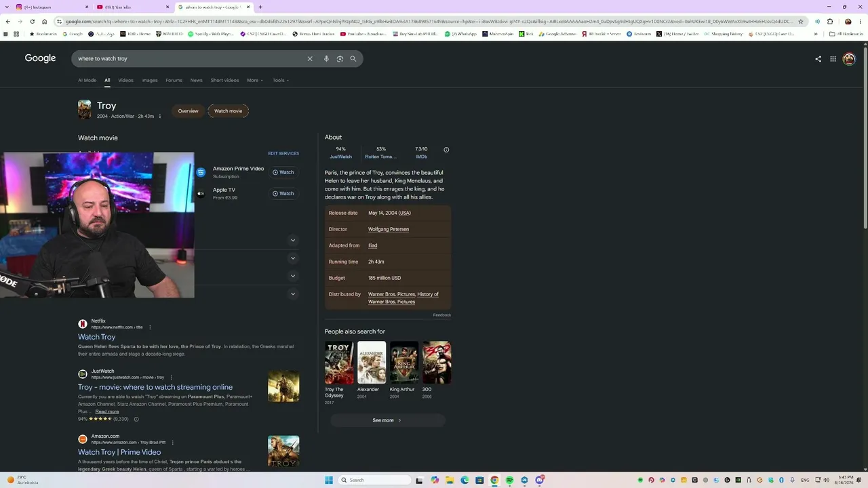Open the Rotten Tomatoes 53% rating
Screen dimensions: 868x488
(381, 153)
